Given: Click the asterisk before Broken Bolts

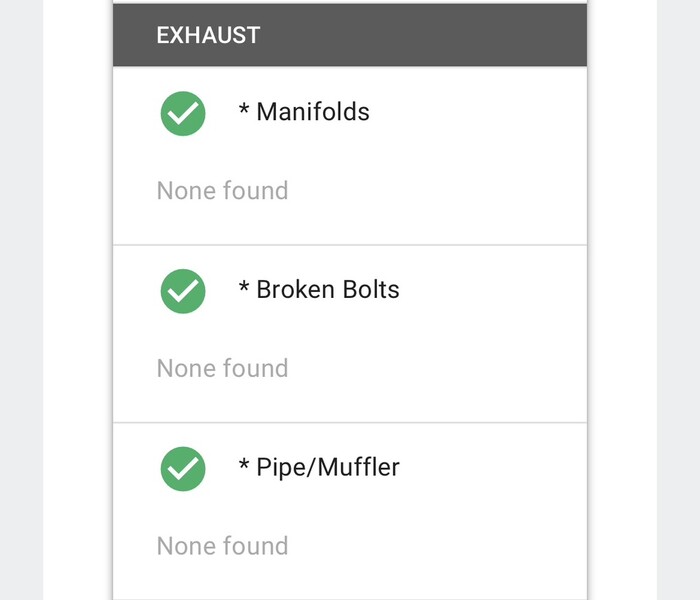Looking at the screenshot, I should 243,288.
